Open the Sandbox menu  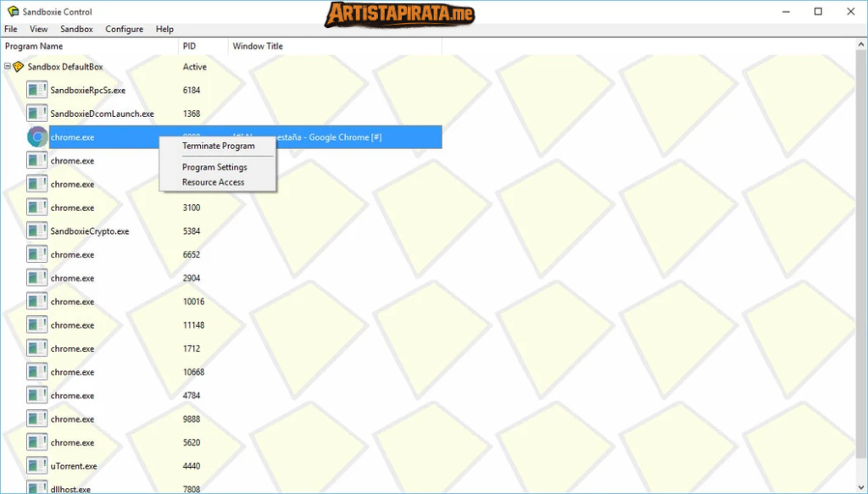[76, 29]
